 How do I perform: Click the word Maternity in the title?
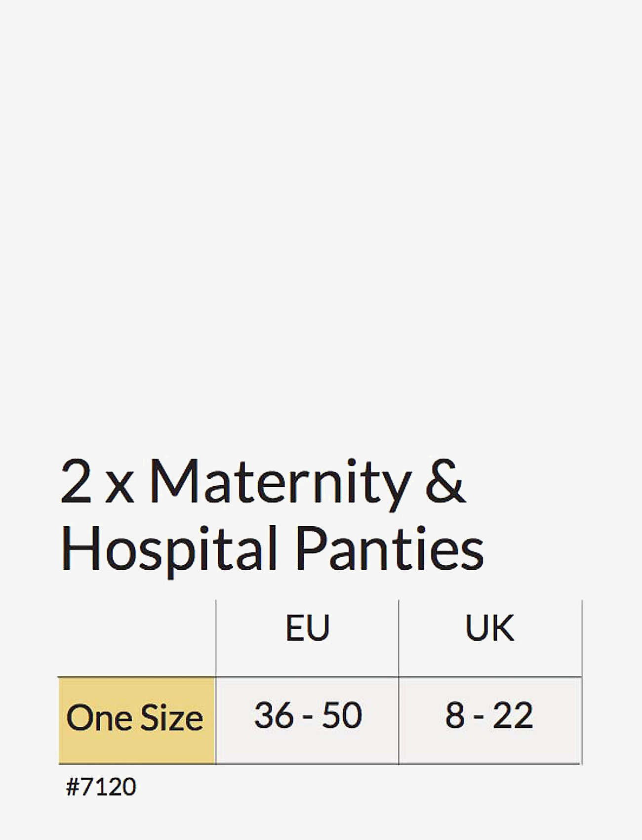point(280,482)
